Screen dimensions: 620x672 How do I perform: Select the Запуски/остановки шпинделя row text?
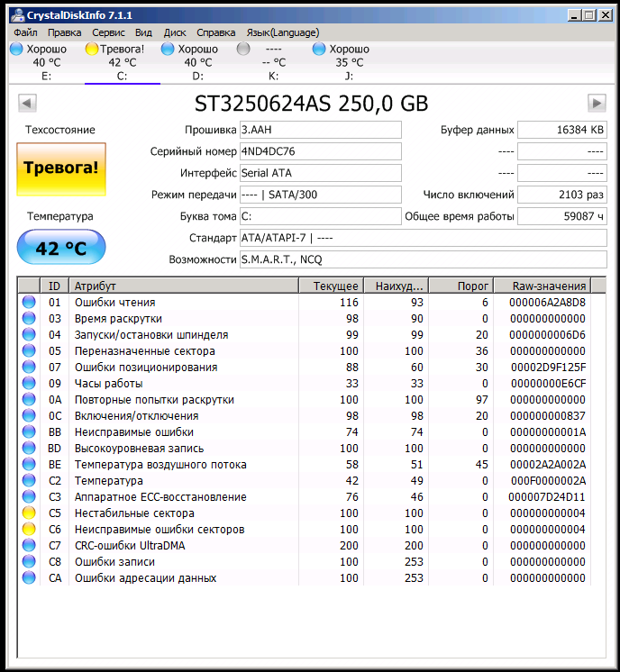click(x=151, y=335)
